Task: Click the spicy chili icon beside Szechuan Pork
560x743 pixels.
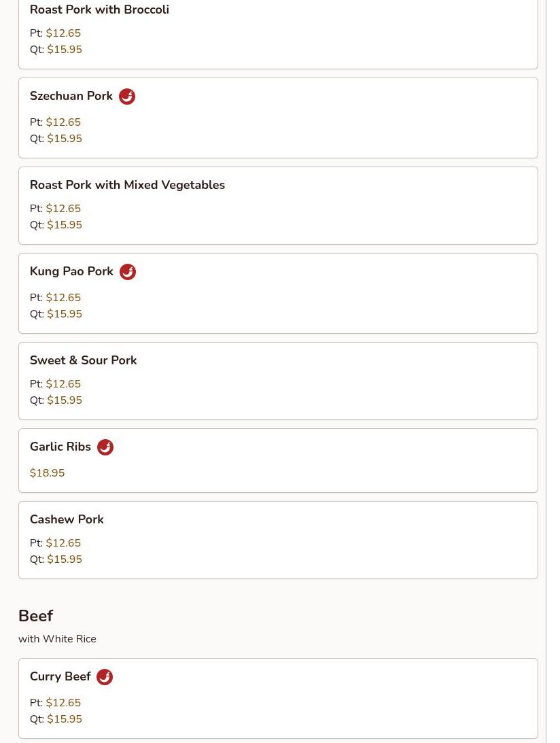Action: (127, 97)
